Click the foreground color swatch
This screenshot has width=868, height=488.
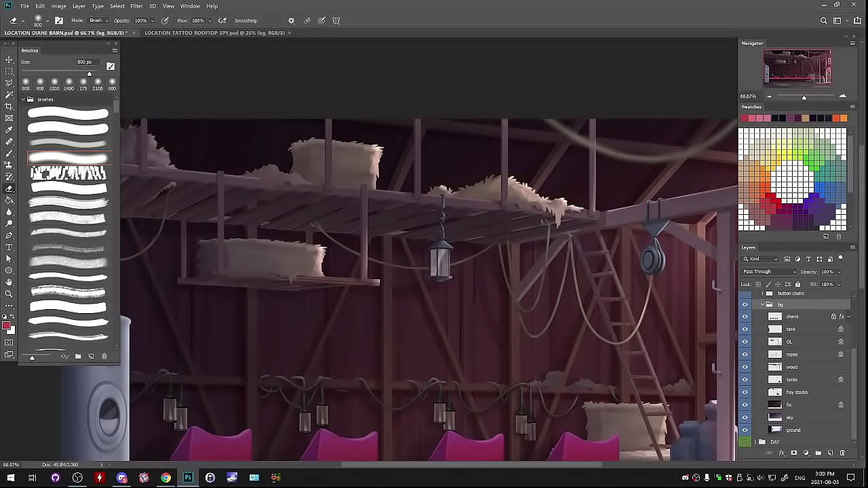6,327
